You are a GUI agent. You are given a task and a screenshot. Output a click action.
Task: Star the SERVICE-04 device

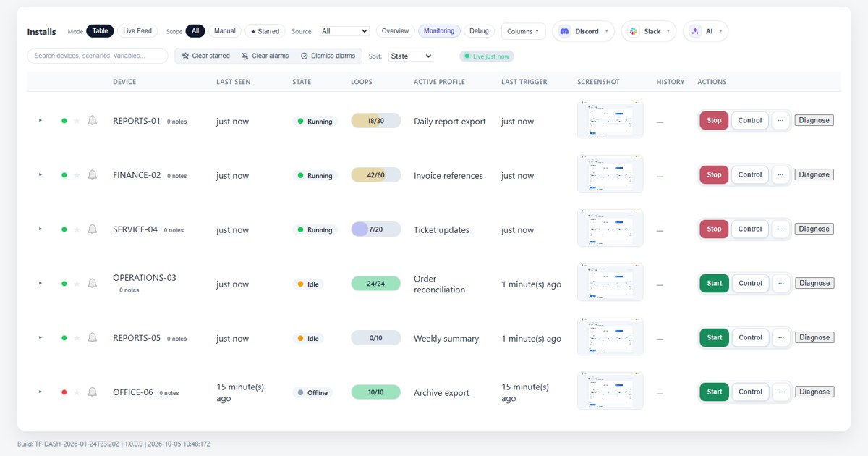77,229
